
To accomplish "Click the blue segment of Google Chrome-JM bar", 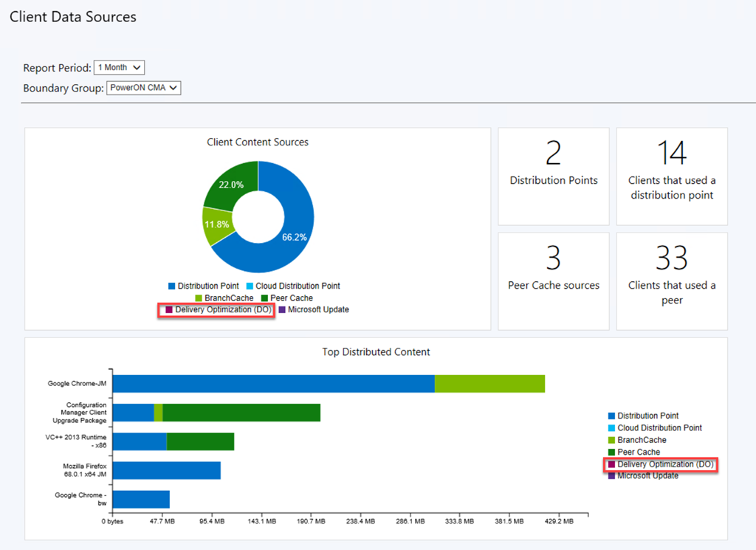I will pos(273,384).
